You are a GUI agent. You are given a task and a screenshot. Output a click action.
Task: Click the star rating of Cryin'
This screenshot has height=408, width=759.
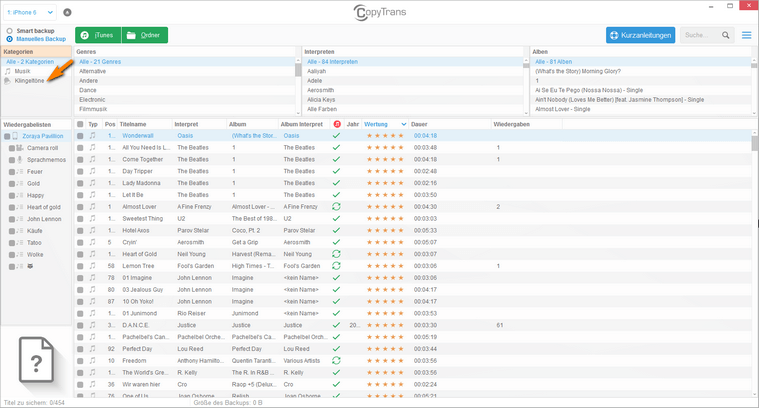click(385, 242)
